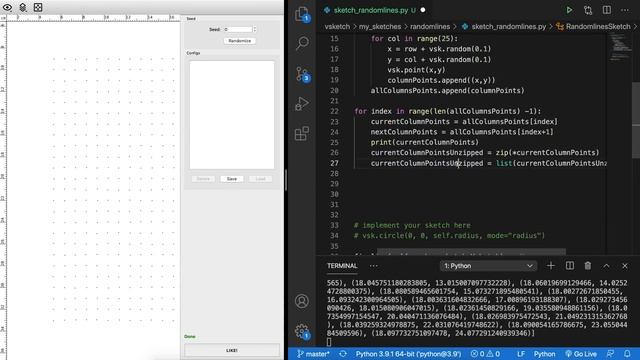
Task: Open the layers visibility menu in vsketch viewer
Action: [x=23, y=7]
